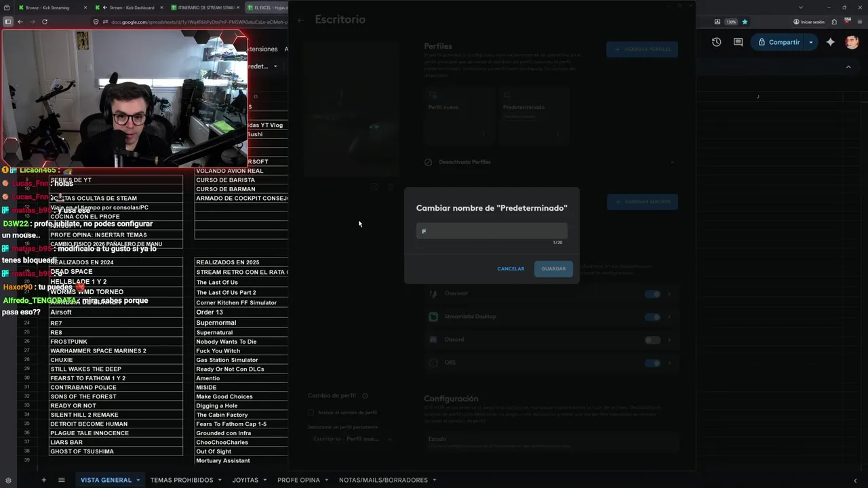Expand the Streamlabs Desktop row chevron

coord(669,317)
